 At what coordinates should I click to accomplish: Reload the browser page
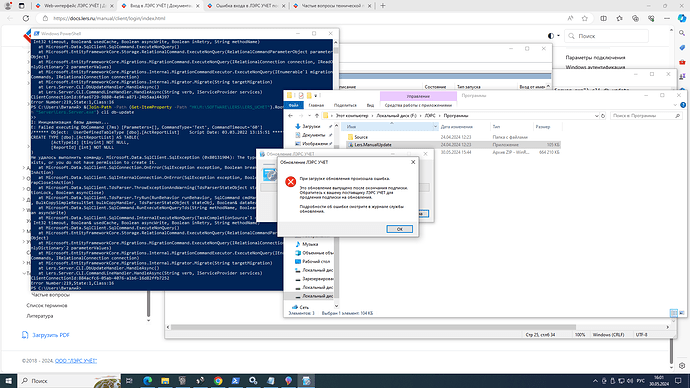pyautogui.click(x=26, y=18)
